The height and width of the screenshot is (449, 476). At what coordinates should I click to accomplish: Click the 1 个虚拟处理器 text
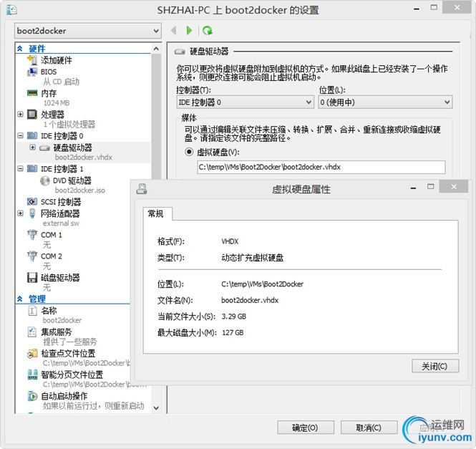(69, 125)
